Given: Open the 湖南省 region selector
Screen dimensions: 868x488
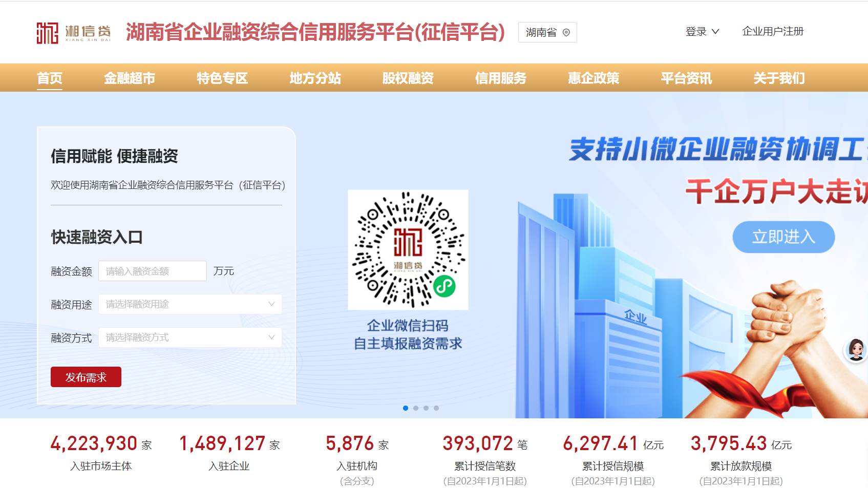Looking at the screenshot, I should [547, 32].
